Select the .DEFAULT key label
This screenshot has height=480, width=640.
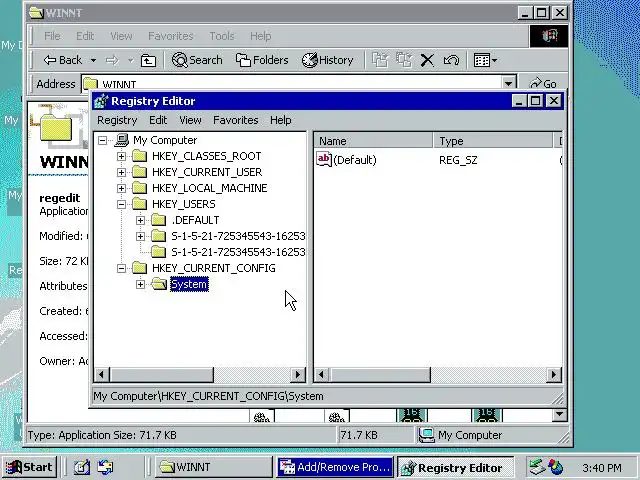195,220
